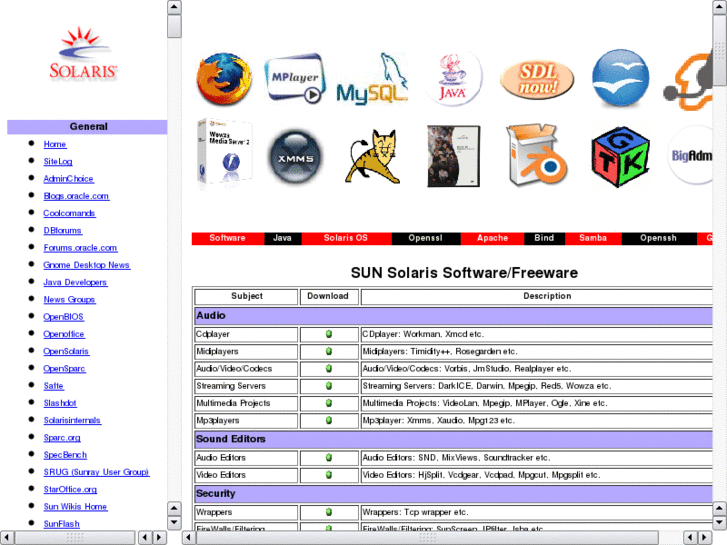Image resolution: width=727 pixels, height=545 pixels.
Task: Open the Samba navbar tab
Action: [x=593, y=238]
